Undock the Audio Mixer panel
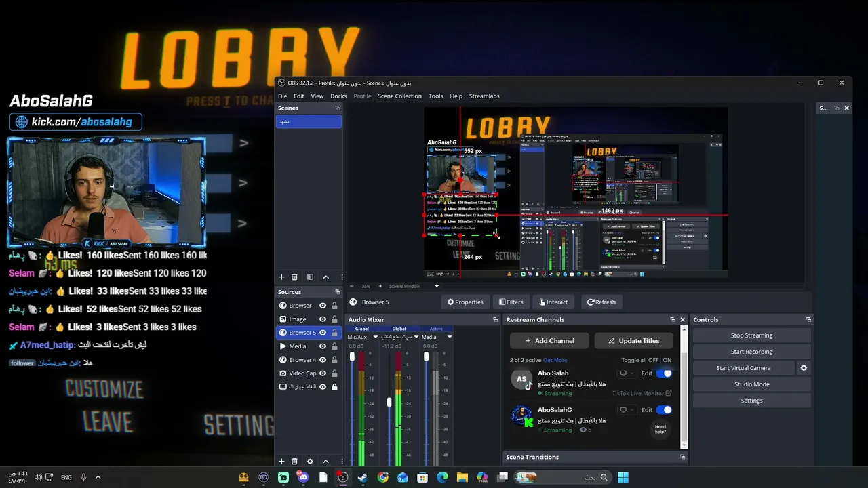 click(x=495, y=319)
